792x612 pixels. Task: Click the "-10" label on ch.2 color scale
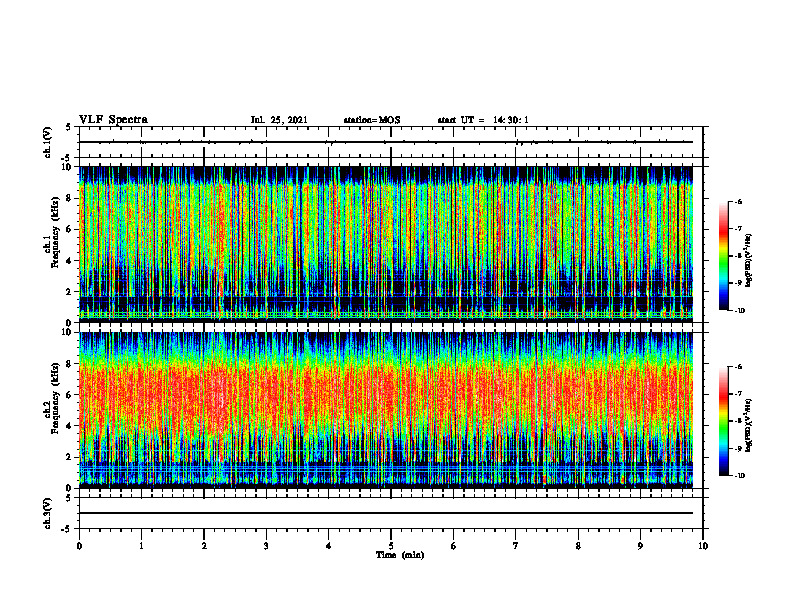(x=739, y=476)
